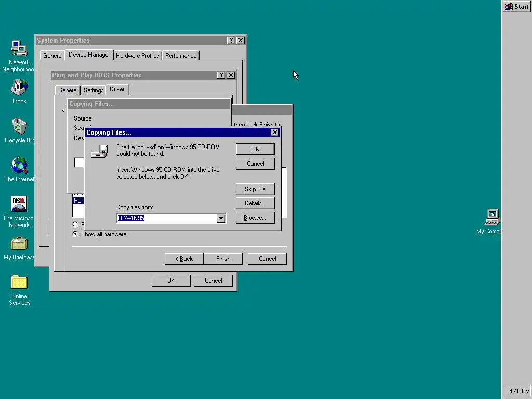Screen dimensions: 532x399
Task: Switch to the Settings tab
Action: pos(94,90)
